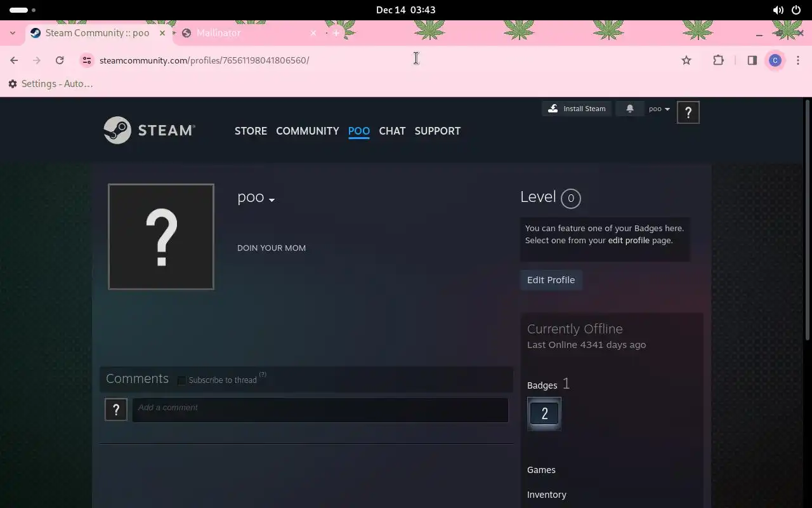Click the subscribe help (?) tooltip marker

click(x=263, y=375)
